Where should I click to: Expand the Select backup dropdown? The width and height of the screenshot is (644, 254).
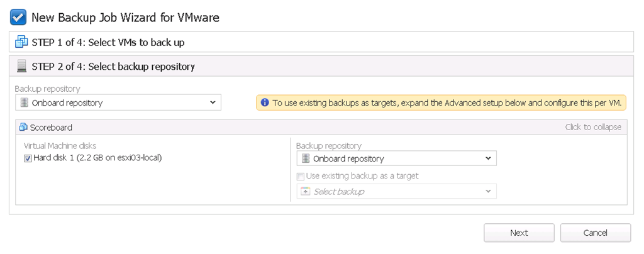point(396,191)
